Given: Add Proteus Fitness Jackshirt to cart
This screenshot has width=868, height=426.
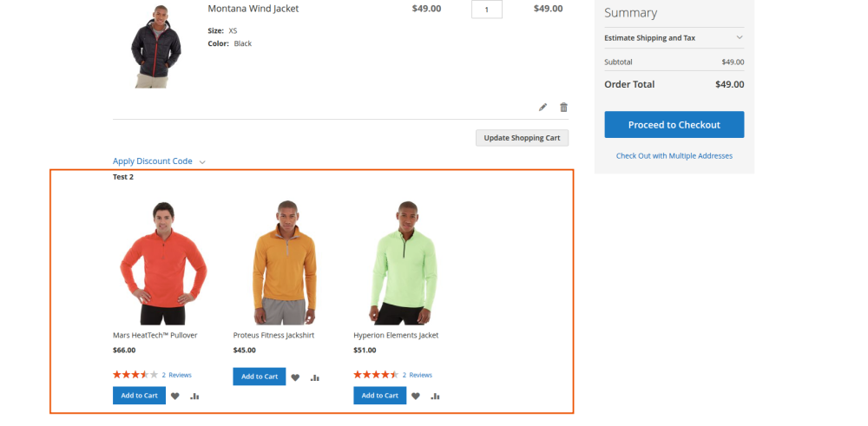Looking at the screenshot, I should 259,377.
